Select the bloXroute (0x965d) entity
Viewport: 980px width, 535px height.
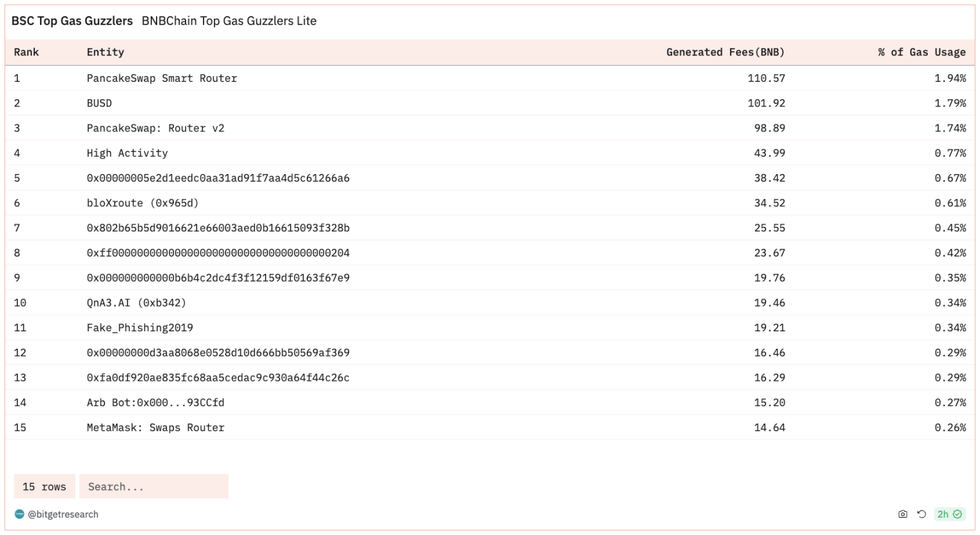click(x=143, y=203)
